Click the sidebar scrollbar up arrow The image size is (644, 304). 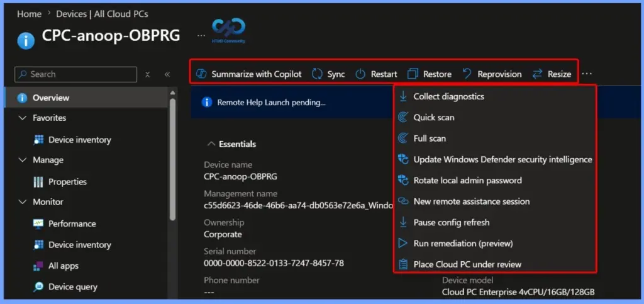[172, 93]
